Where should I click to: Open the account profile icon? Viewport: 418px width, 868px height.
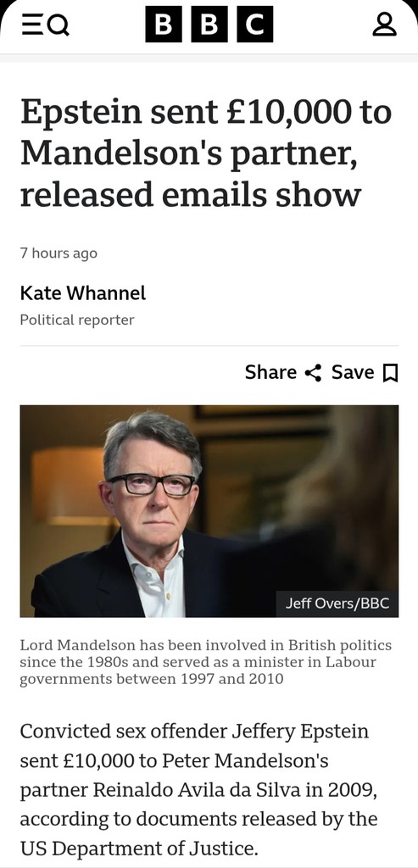tap(384, 25)
